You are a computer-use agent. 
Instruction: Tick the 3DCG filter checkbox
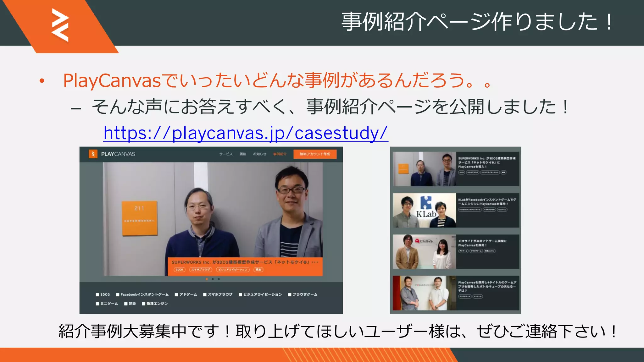pyautogui.click(x=97, y=294)
